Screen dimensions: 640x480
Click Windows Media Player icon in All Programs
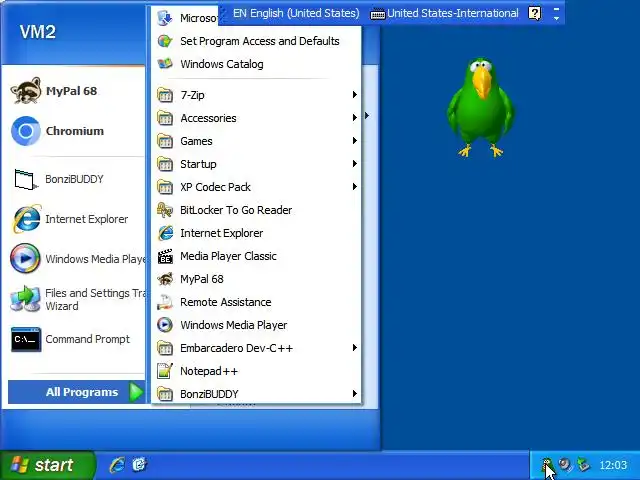[165, 325]
